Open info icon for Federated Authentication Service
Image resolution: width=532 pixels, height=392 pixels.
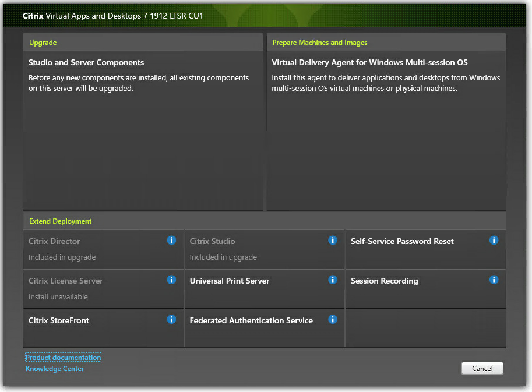tap(333, 319)
